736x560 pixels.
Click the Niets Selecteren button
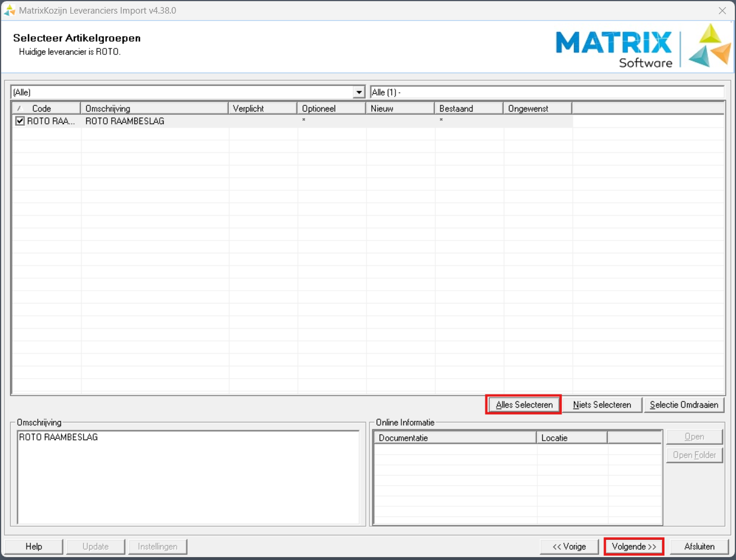(x=602, y=405)
